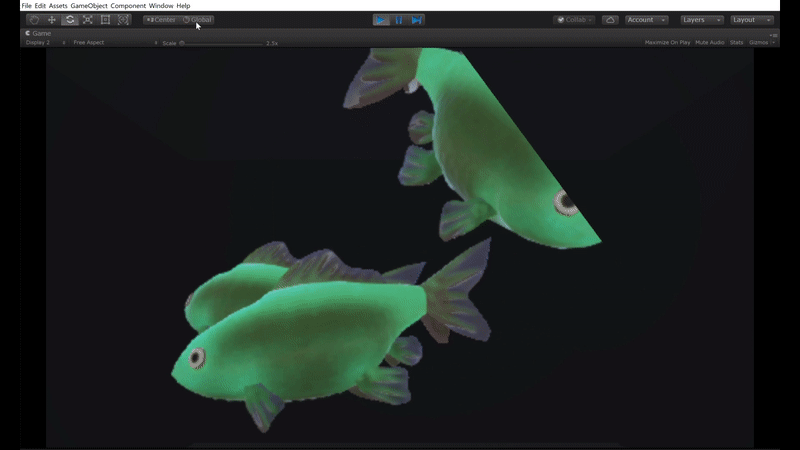Open the Help menu

point(183,6)
